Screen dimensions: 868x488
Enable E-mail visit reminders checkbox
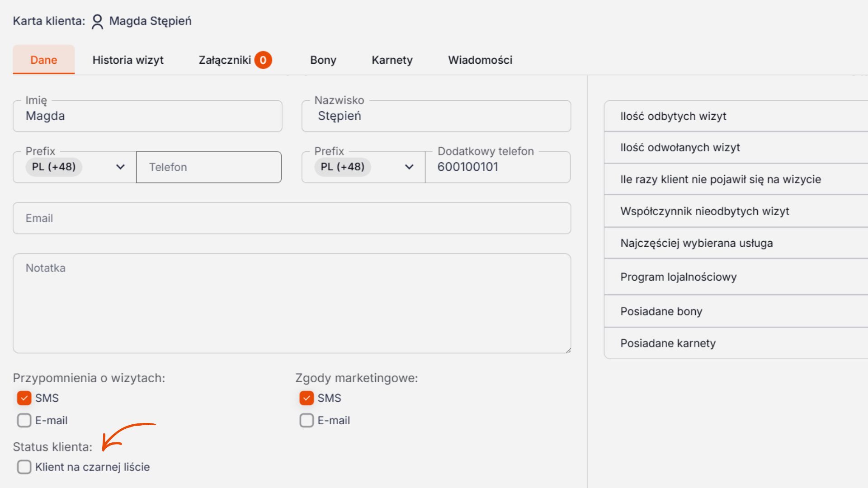point(24,420)
